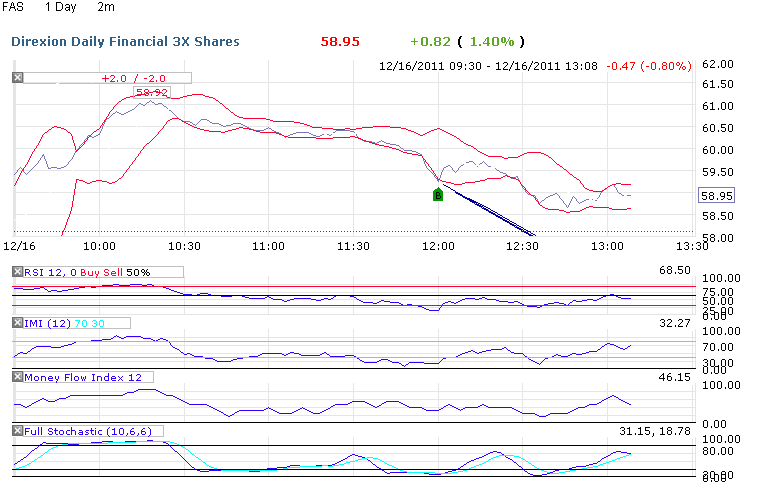Screen dimensions: 768x489
Task: Click the RSI value 68.50
Action: [x=675, y=270]
